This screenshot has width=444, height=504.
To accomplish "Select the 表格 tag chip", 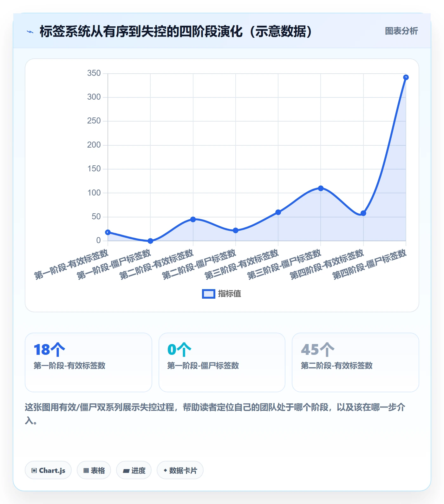I will coord(94,470).
